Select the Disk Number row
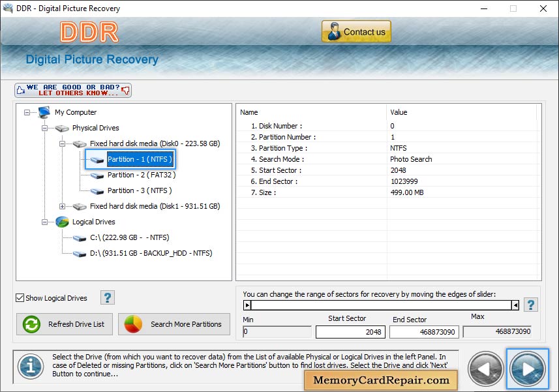559x392 pixels. pos(387,126)
